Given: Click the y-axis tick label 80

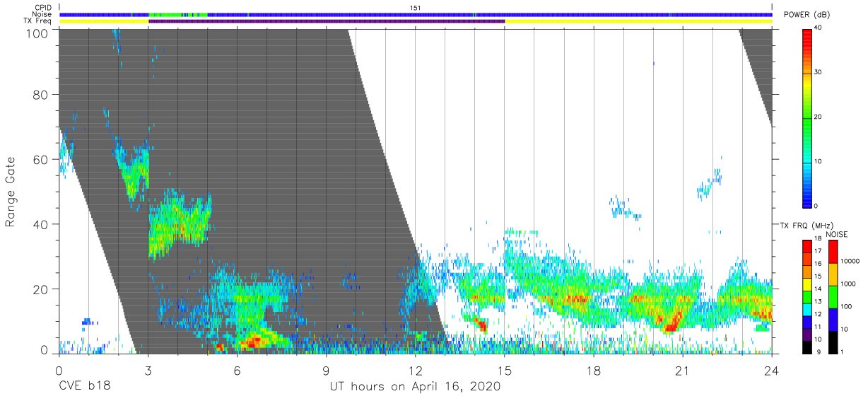Looking at the screenshot, I should (x=41, y=94).
